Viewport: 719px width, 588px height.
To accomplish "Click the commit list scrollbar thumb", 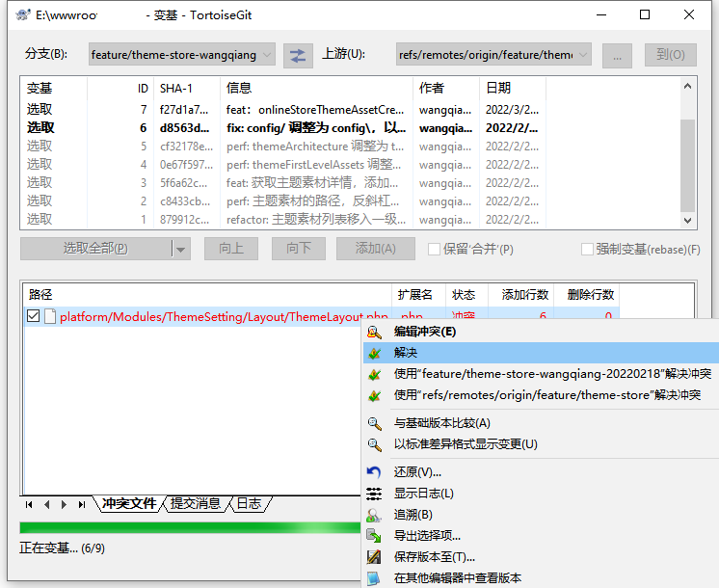I will click(687, 166).
